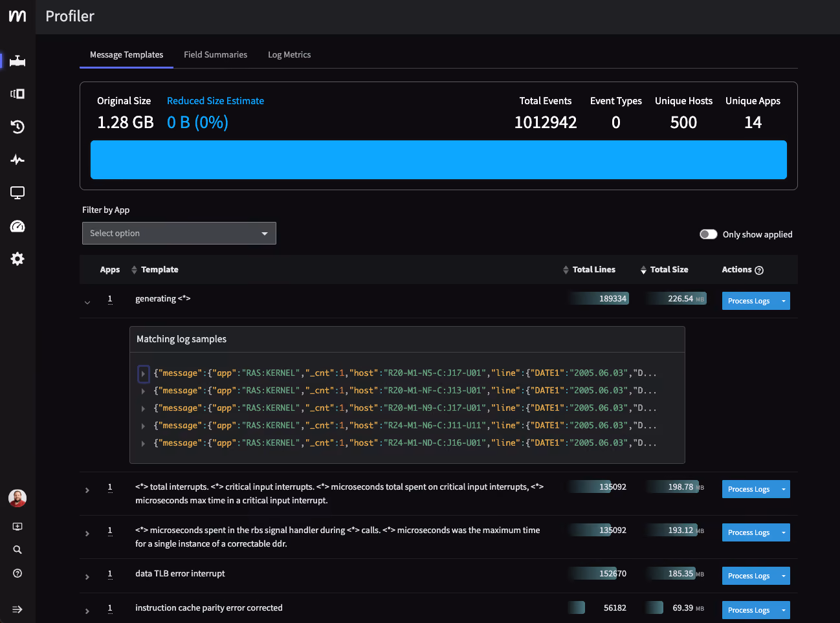The width and height of the screenshot is (840, 623).
Task: Open the help question mark icon
Action: (x=17, y=573)
